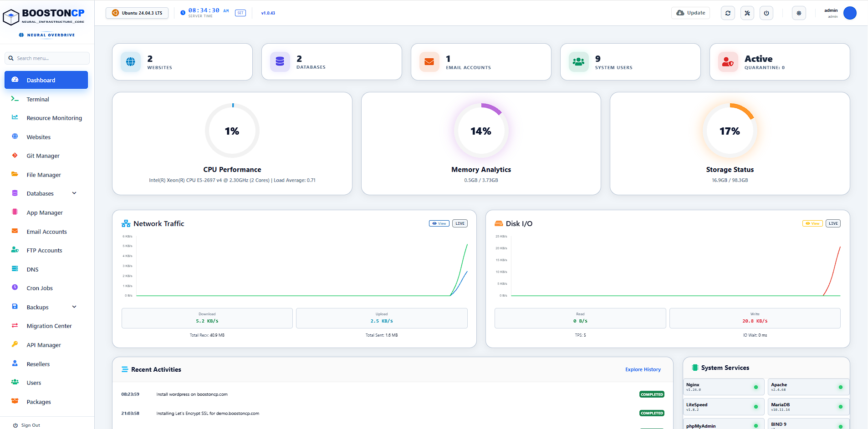
Task: Toggle the Disk I/O LIVE badge
Action: point(833,223)
